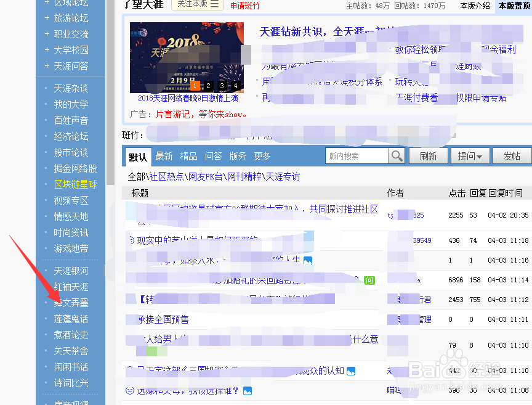The height and width of the screenshot is (405, 532).
Task: Click the 2018 Spring Gala banner image
Action: coord(187,57)
